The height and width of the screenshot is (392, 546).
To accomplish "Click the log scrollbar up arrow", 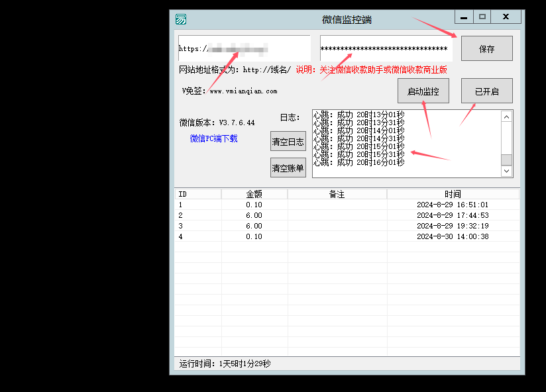I will coord(506,117).
